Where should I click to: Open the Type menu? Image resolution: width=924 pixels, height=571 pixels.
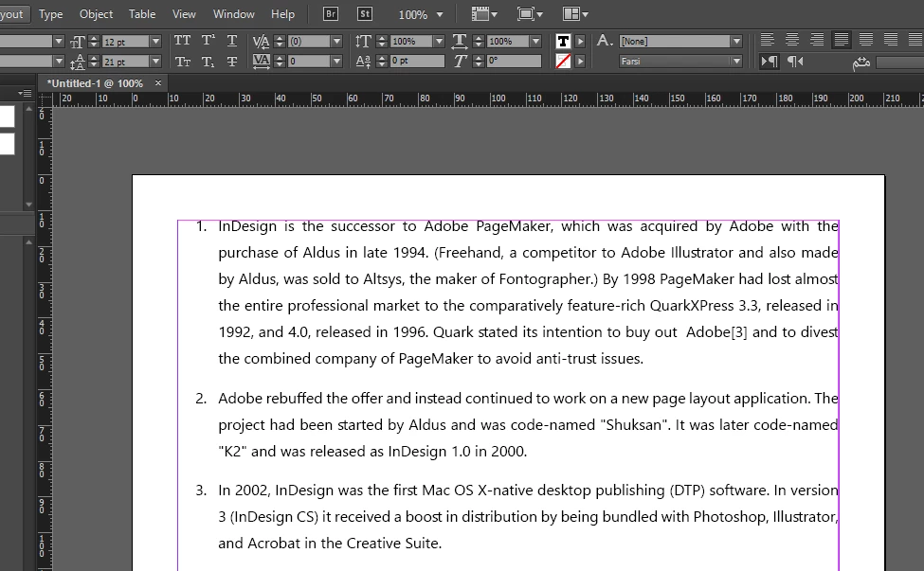(x=50, y=14)
